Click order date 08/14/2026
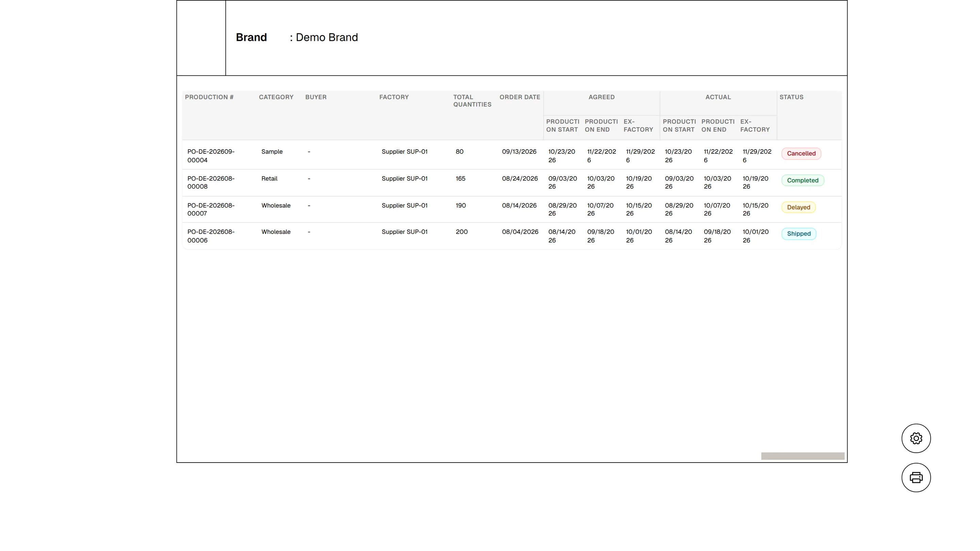The width and height of the screenshot is (980, 551). click(519, 206)
